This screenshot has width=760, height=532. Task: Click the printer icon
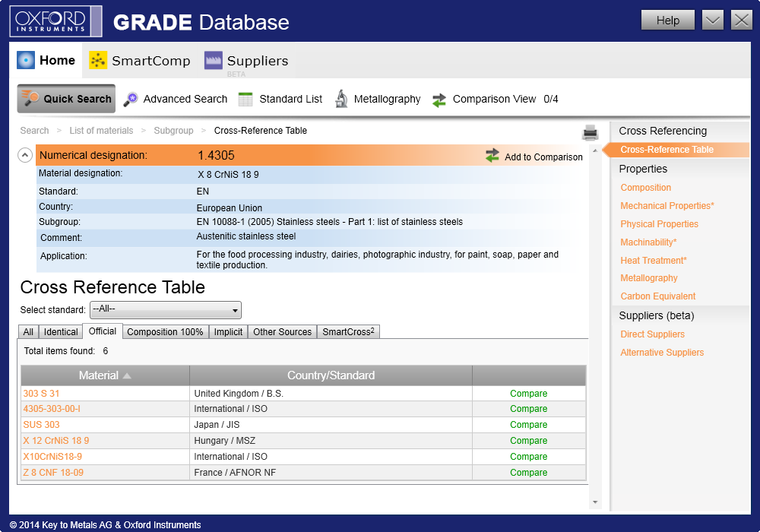(x=591, y=132)
